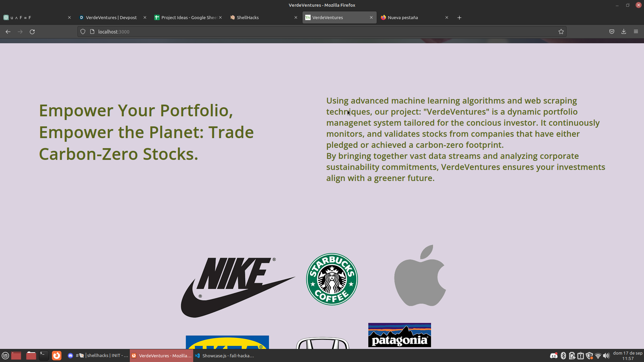Screen dimensions: 644x362
Task: Close the Nueva pestaña tab
Action: pos(447,17)
